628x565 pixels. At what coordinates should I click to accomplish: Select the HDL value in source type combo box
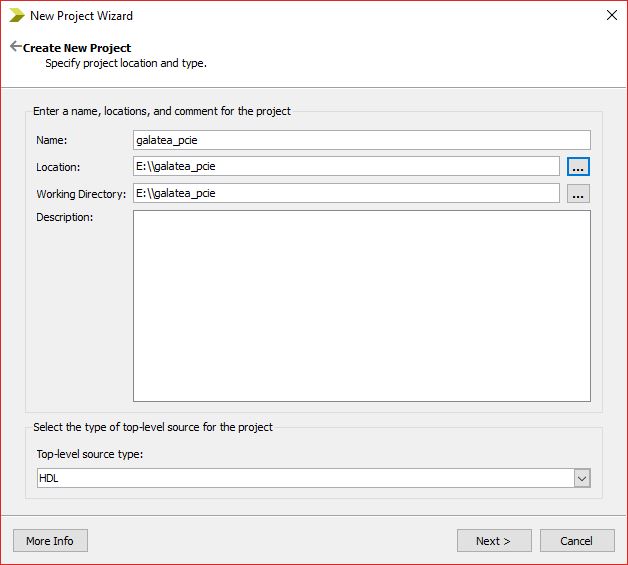pos(300,479)
